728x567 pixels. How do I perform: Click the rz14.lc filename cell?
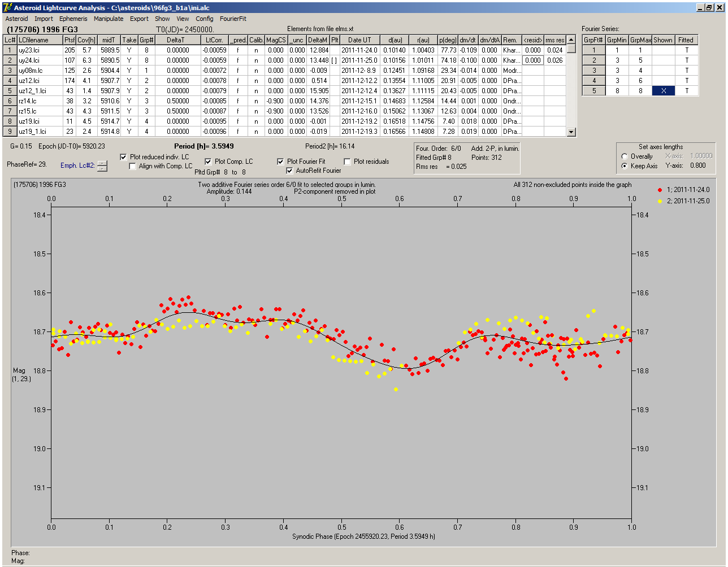[x=40, y=101]
